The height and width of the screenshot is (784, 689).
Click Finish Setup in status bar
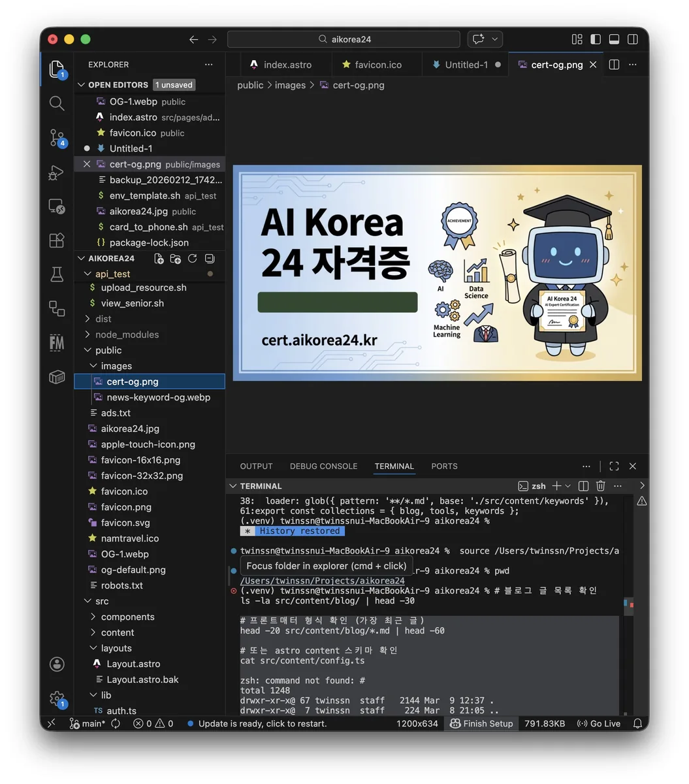482,723
